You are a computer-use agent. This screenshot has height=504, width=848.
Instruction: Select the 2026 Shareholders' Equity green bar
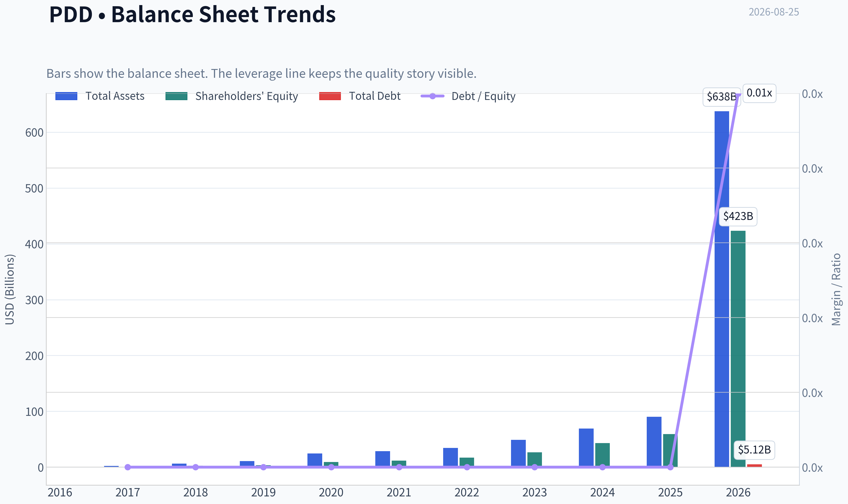738,349
